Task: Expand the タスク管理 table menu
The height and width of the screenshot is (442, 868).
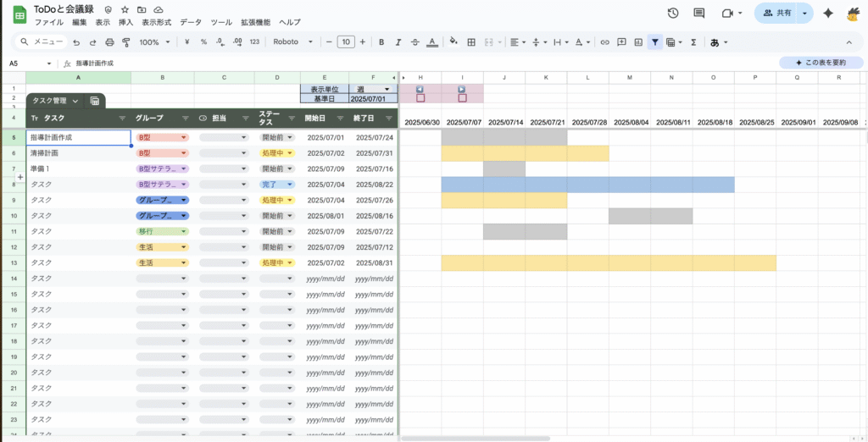Action: 75,101
